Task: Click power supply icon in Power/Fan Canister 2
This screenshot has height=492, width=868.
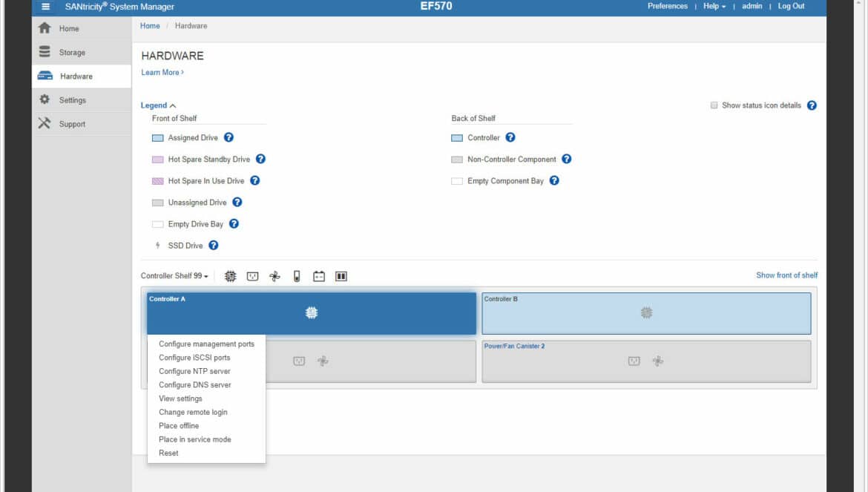Action: [x=634, y=361]
